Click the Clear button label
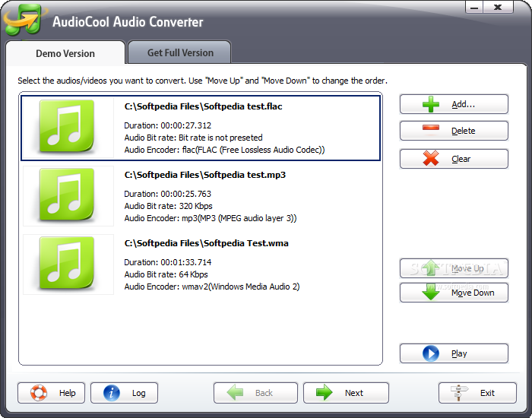The width and height of the screenshot is (532, 418). tap(461, 159)
